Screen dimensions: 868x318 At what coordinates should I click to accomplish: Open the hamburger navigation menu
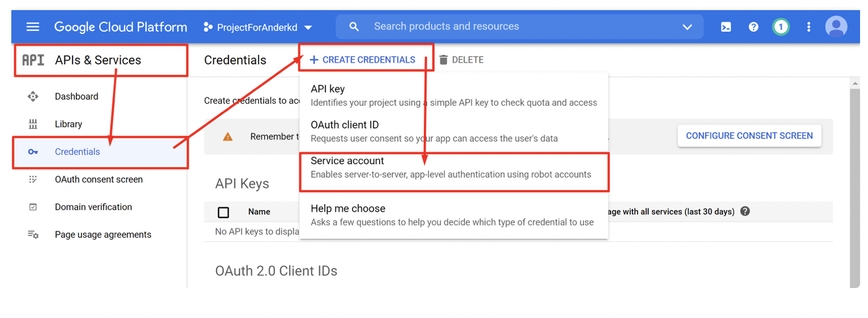coord(33,27)
